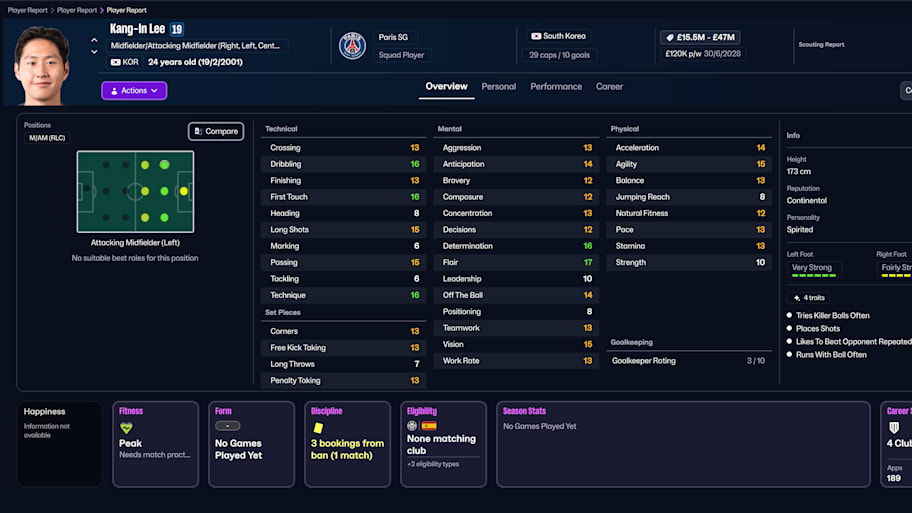Screen dimensions: 912x513
Task: Open the Happiness card
Action: click(59, 444)
